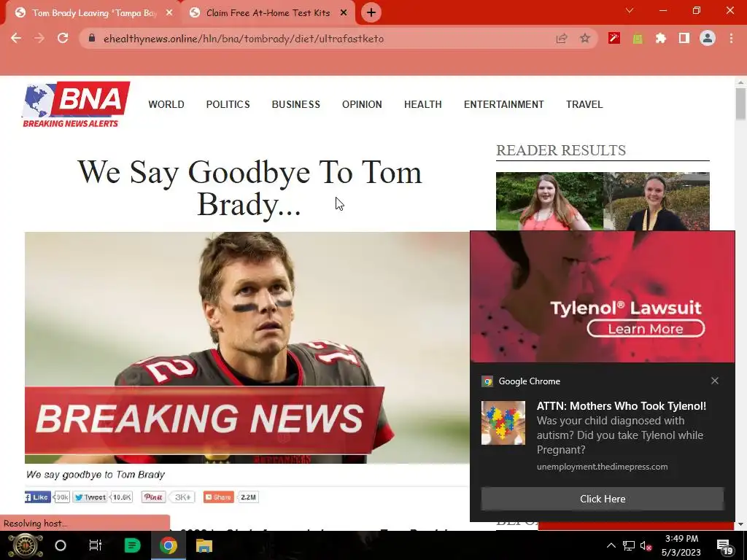View site security lock info
The height and width of the screenshot is (560, 747).
pos(92,38)
